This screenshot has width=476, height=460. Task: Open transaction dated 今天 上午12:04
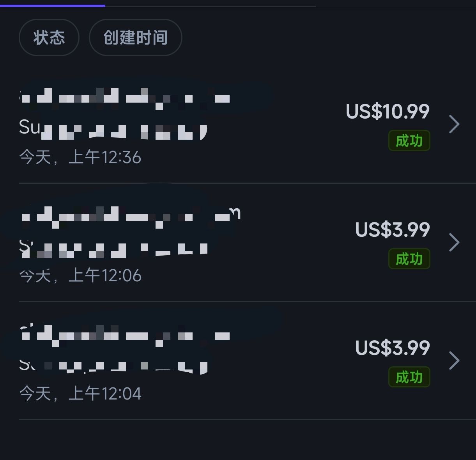pyautogui.click(x=247, y=361)
